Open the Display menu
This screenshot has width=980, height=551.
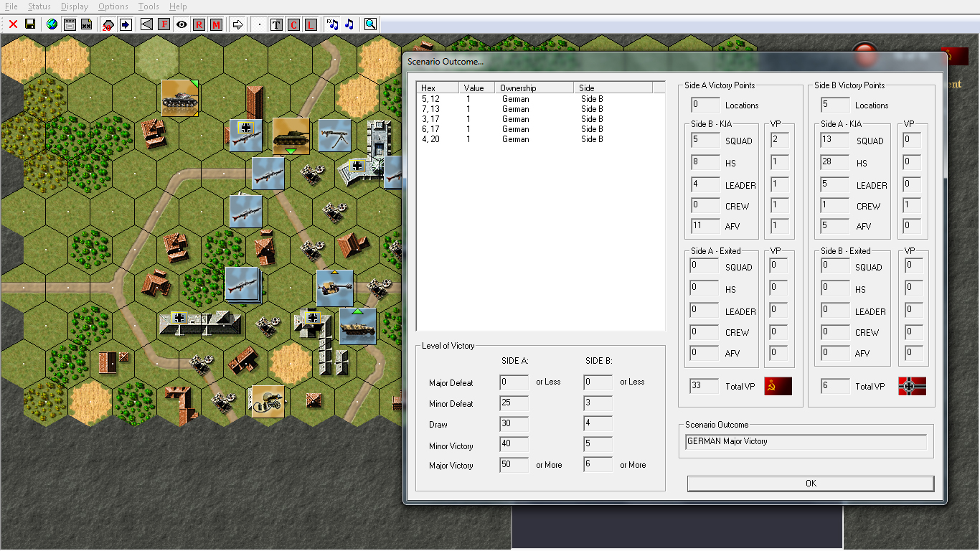[x=75, y=6]
